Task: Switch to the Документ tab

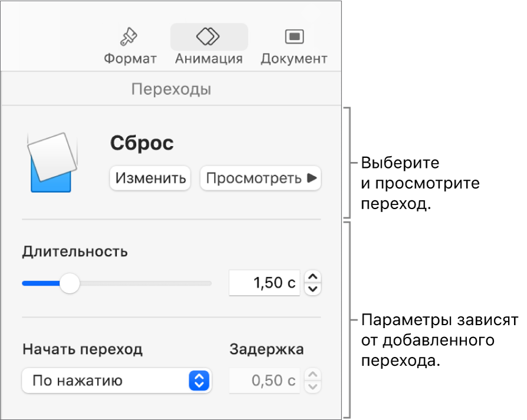Action: [x=294, y=47]
